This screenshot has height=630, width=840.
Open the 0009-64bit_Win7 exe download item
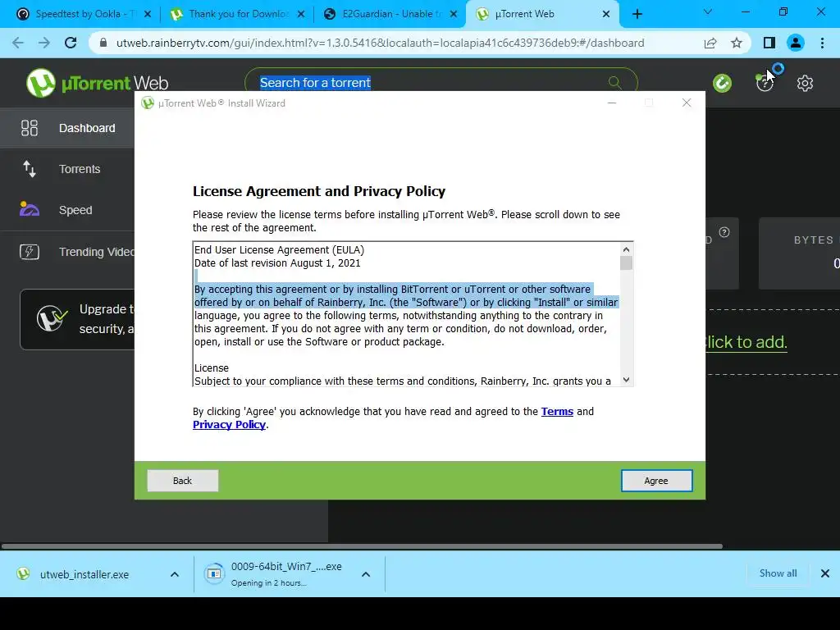[x=279, y=573]
